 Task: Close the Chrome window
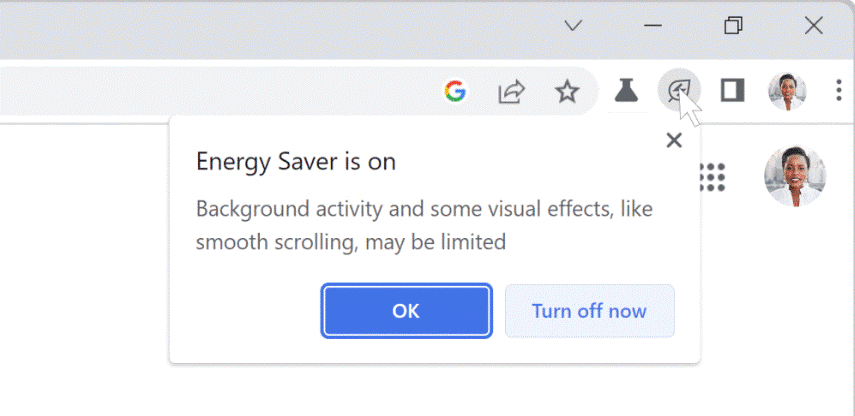tap(814, 26)
